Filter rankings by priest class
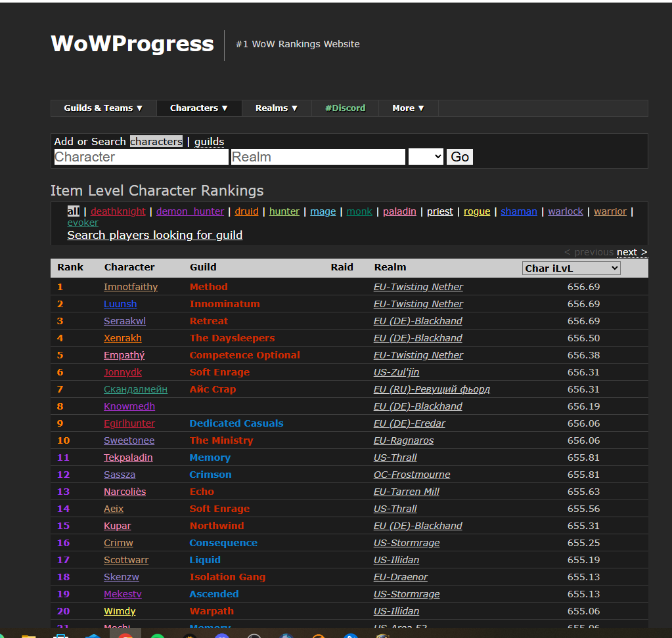The height and width of the screenshot is (638, 672). pos(439,211)
